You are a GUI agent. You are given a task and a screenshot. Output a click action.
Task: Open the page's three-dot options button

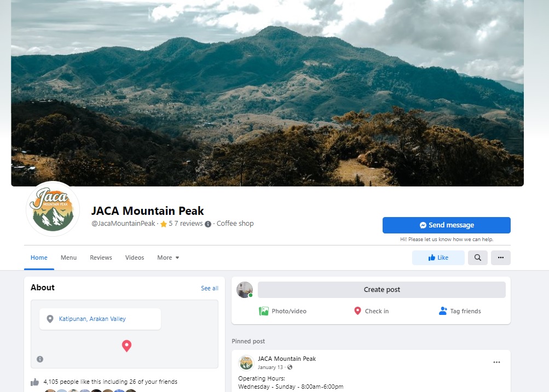pos(500,258)
